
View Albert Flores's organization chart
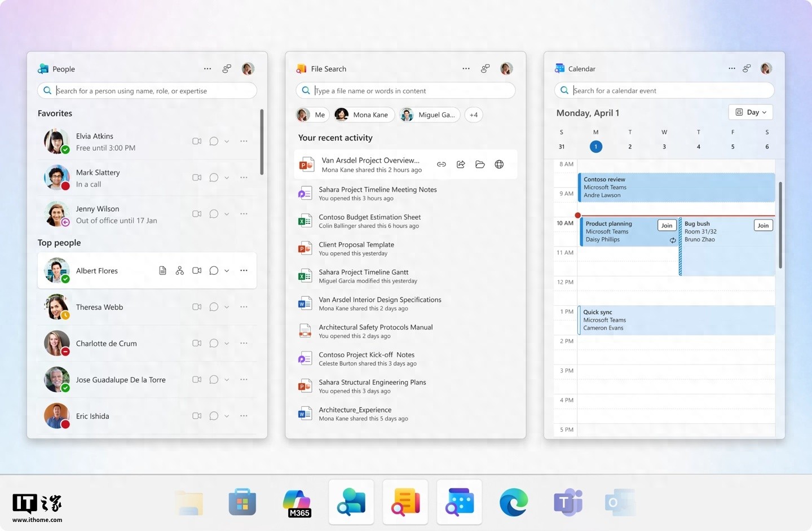click(179, 270)
